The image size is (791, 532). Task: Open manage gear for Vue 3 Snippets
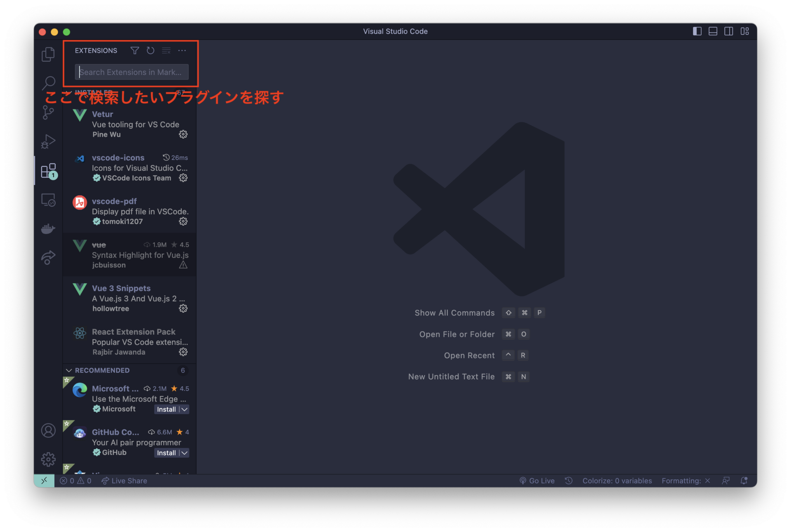(183, 308)
